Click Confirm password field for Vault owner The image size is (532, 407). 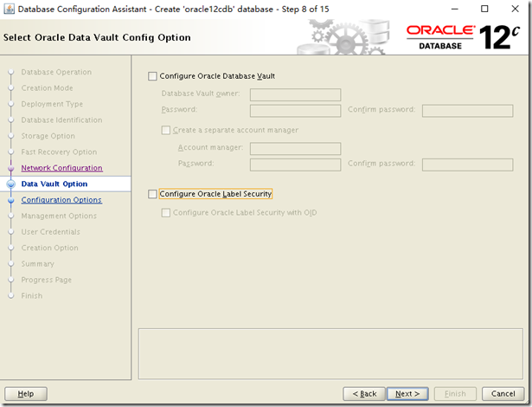(467, 111)
